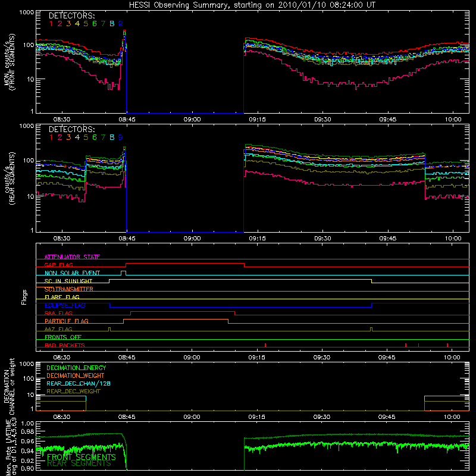Select the ATTENUATOR_STATE flag label
The height and width of the screenshot is (476, 476).
click(x=72, y=257)
